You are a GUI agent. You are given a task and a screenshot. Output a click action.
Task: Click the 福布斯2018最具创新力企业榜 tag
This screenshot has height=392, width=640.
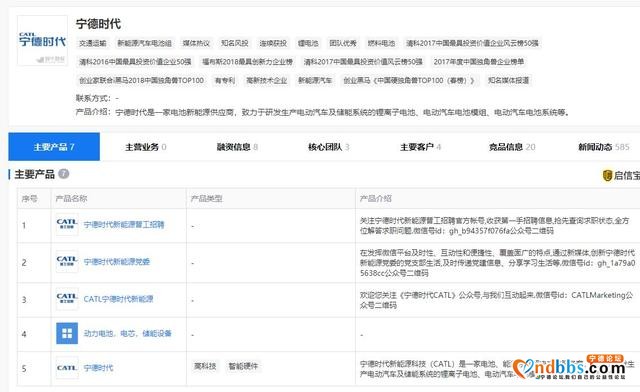point(248,62)
